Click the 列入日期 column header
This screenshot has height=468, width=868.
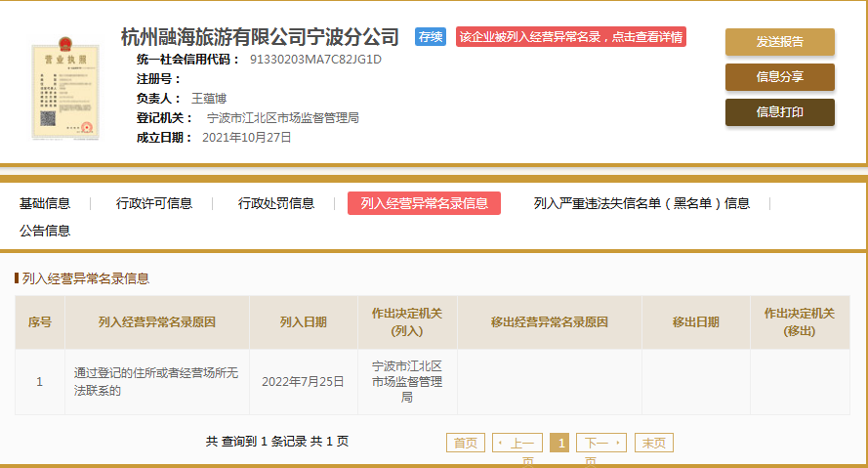(303, 322)
